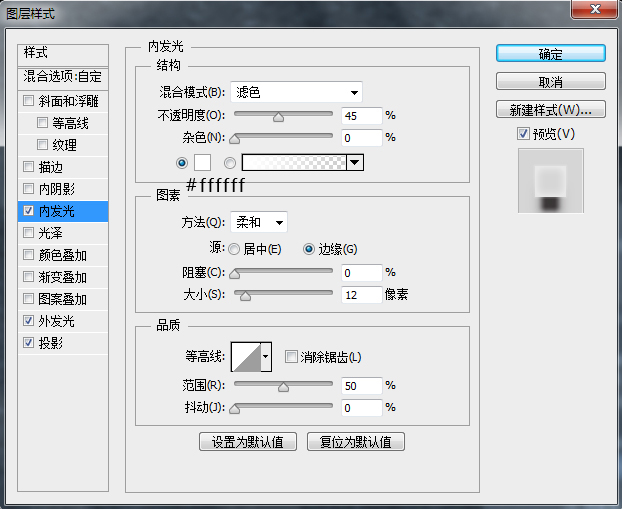Open the 方法 dropdown showing 柔和
The width and height of the screenshot is (622, 509).
point(259,222)
